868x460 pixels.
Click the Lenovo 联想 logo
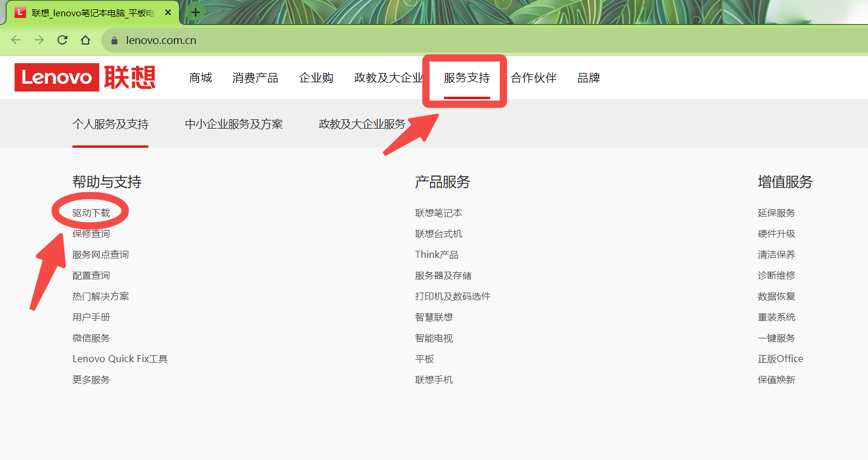[x=85, y=78]
